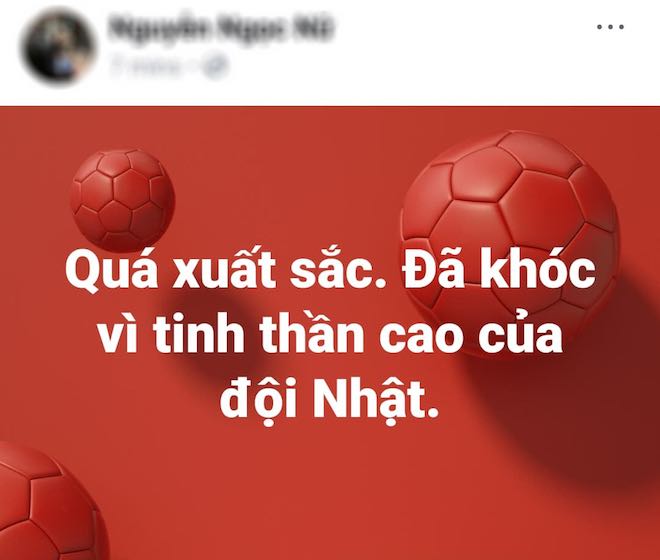This screenshot has width=660, height=560.
Task: Click the large red soccer ball
Action: pyautogui.click(x=510, y=245)
